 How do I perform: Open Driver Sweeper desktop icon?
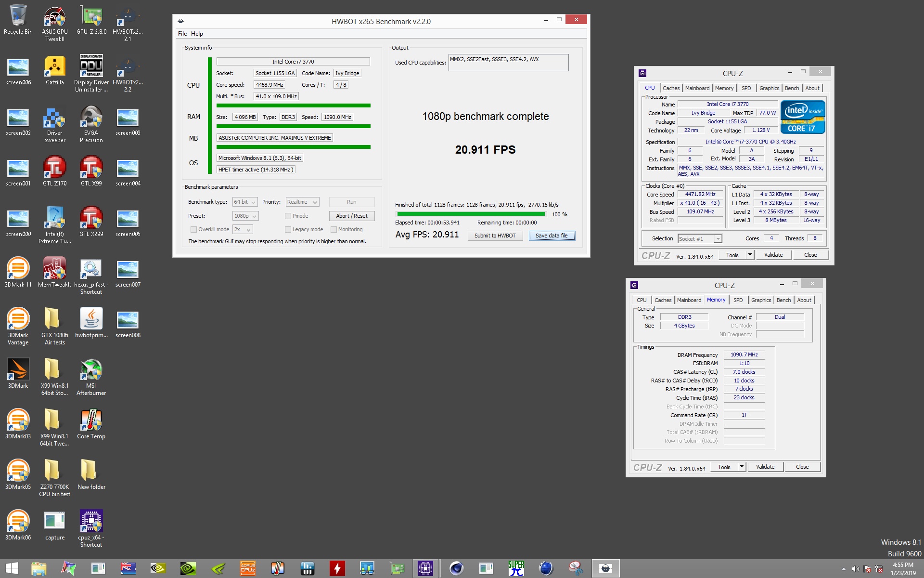(x=55, y=124)
